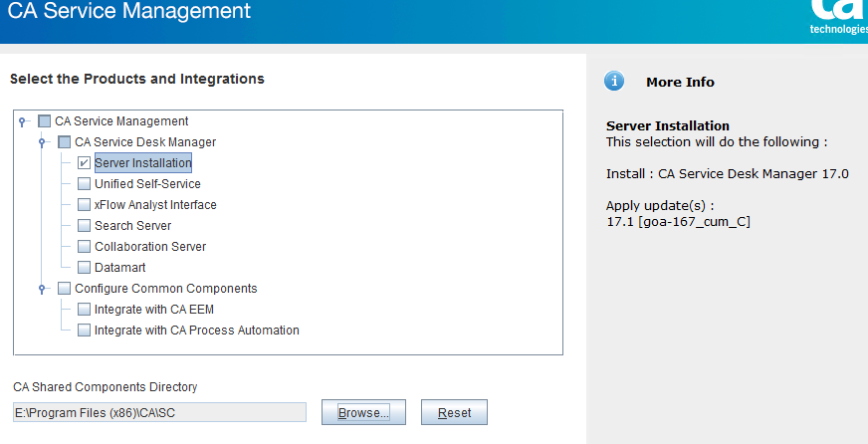Collapse the CA Service Desk Manager node
This screenshot has height=444, width=868.
[42, 142]
